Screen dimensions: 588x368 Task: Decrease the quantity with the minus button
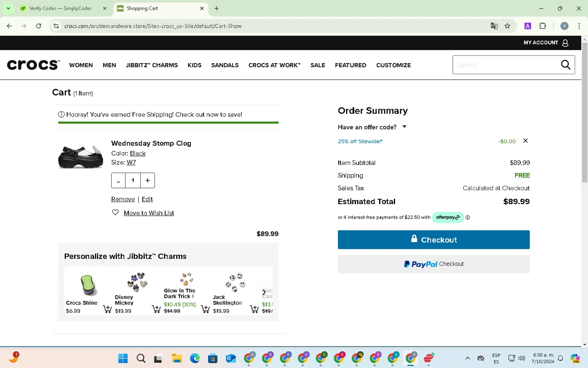point(118,180)
